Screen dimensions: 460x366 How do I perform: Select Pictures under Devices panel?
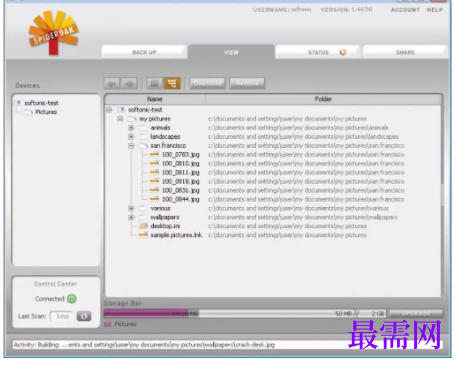pyautogui.click(x=46, y=112)
